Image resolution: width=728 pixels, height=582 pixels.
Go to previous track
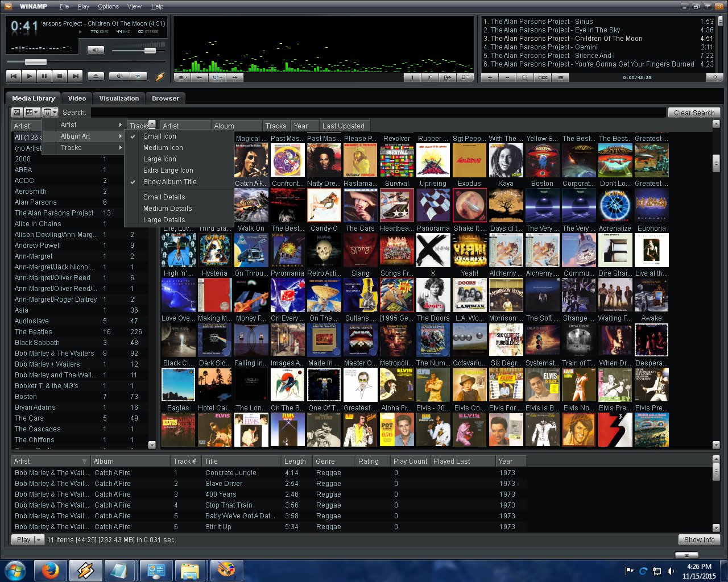[x=14, y=76]
